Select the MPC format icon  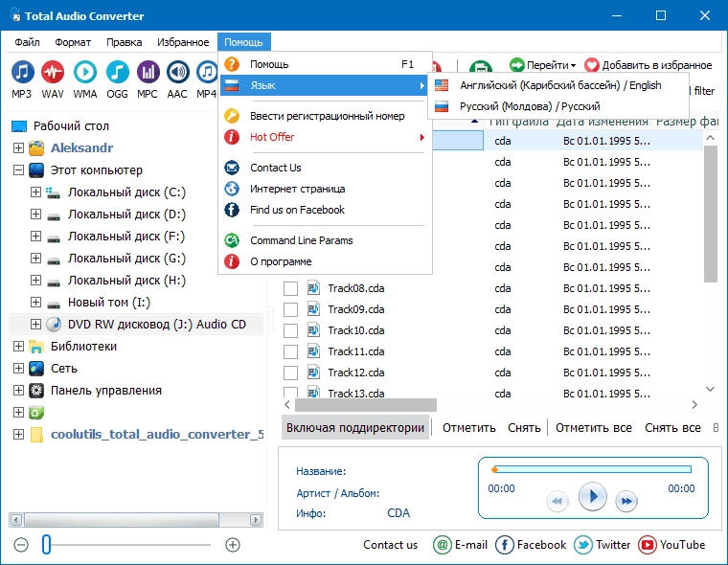(x=148, y=73)
